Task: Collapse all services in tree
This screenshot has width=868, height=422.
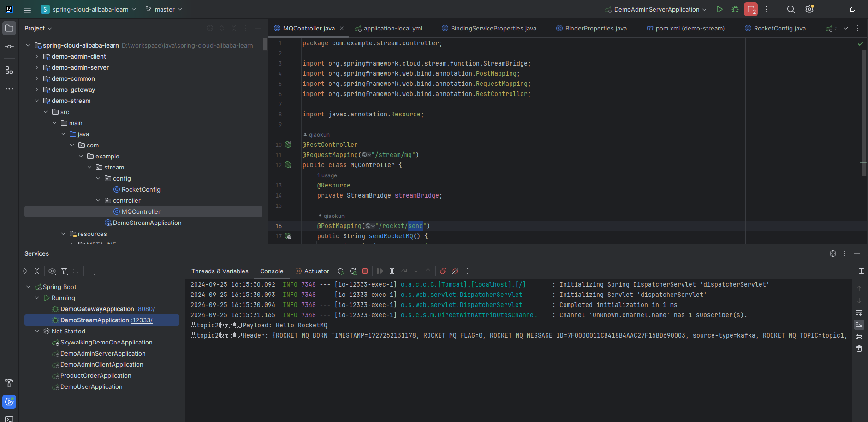Action: [37, 271]
